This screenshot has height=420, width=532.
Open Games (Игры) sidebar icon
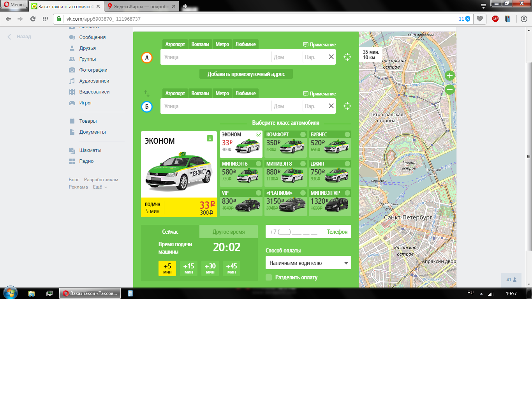point(72,103)
